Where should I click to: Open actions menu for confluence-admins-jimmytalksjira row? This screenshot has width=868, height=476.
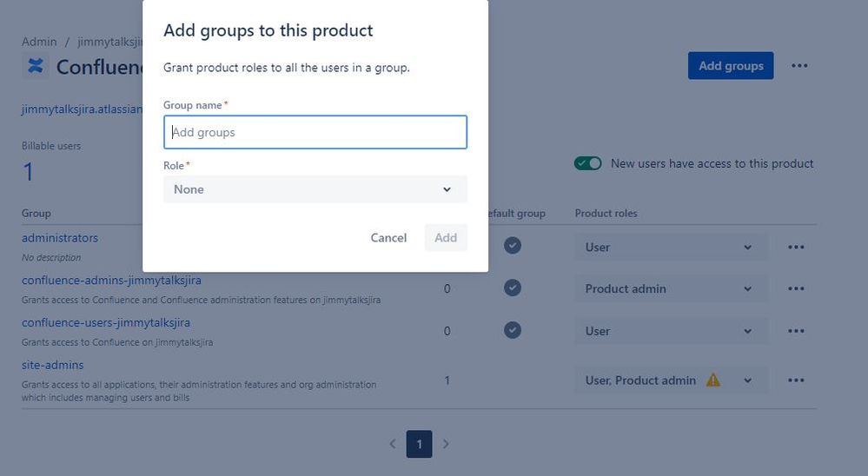point(796,289)
